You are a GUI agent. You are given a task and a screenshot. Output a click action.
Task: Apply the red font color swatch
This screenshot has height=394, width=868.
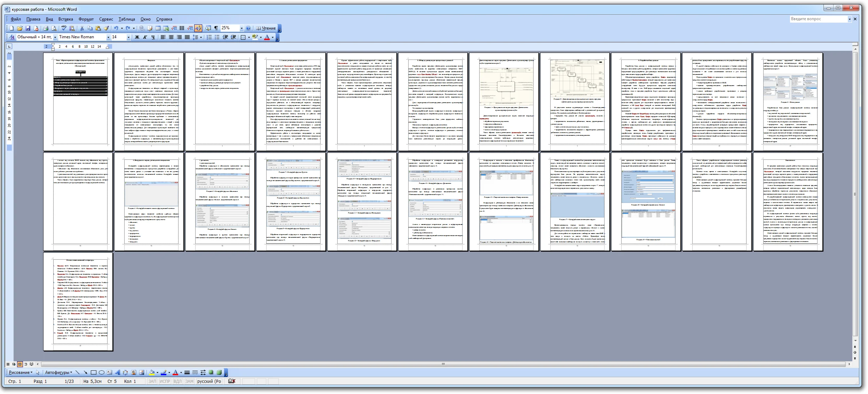click(267, 37)
